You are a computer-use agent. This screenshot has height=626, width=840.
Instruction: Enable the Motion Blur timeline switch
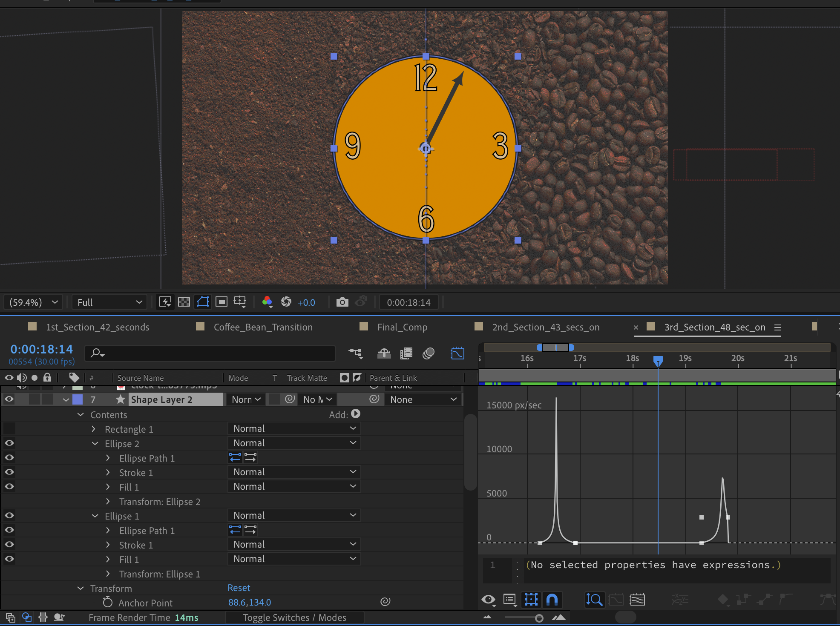pos(429,353)
